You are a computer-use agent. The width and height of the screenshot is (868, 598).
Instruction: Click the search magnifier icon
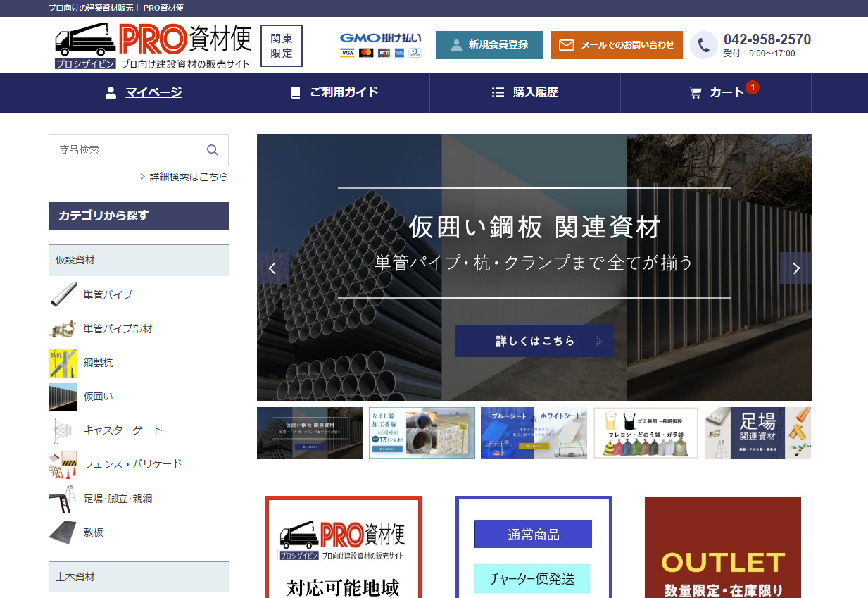[x=213, y=150]
